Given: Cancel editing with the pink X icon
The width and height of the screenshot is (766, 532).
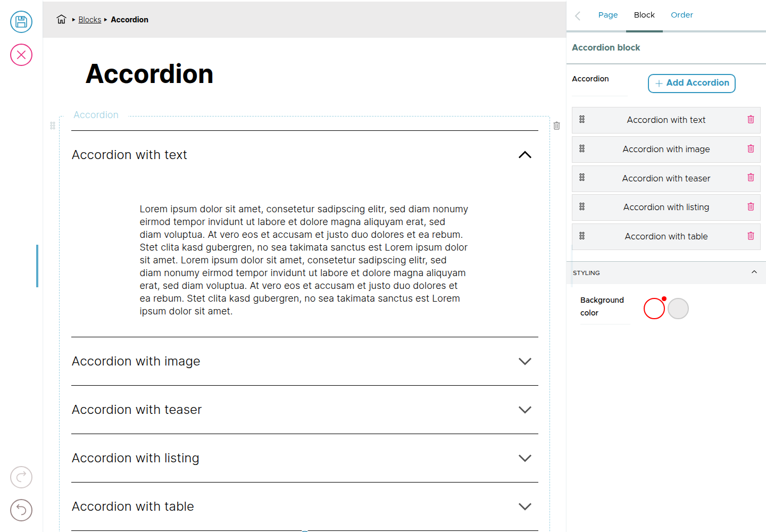Looking at the screenshot, I should [21, 55].
